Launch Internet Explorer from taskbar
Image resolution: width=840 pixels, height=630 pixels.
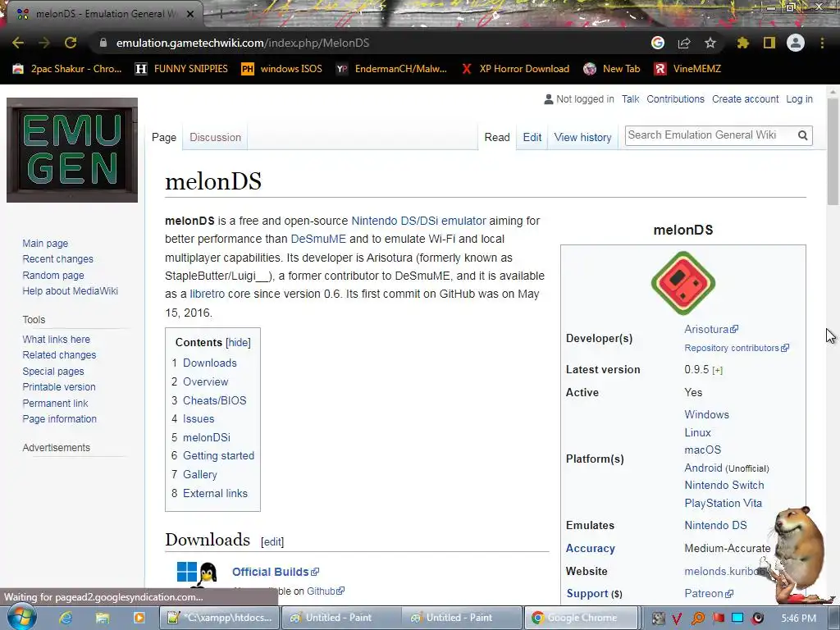tap(66, 618)
